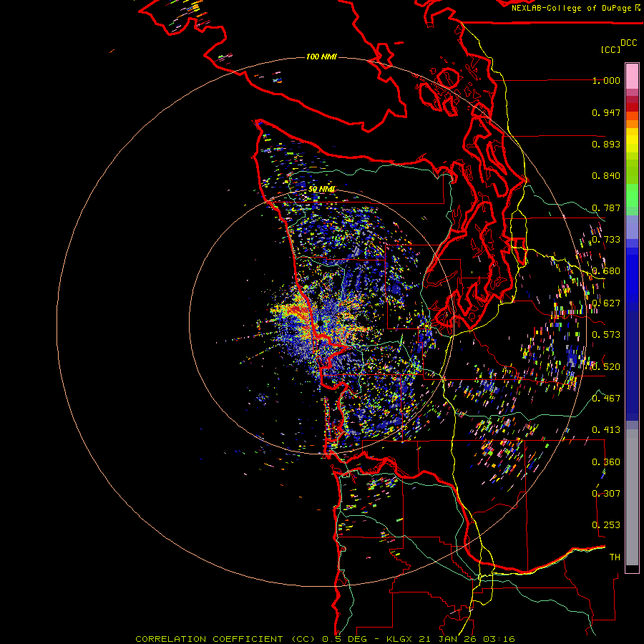This screenshot has height=644, width=644.
Task: Click the 100 NMI range ring label
Action: tap(321, 57)
